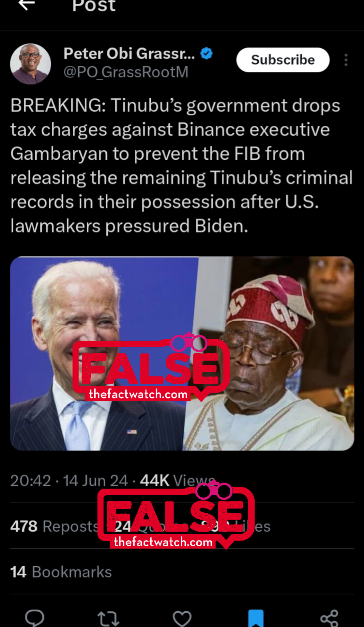Open the 44K Views analytics
Viewport: 364px width, 627px height.
tap(177, 480)
